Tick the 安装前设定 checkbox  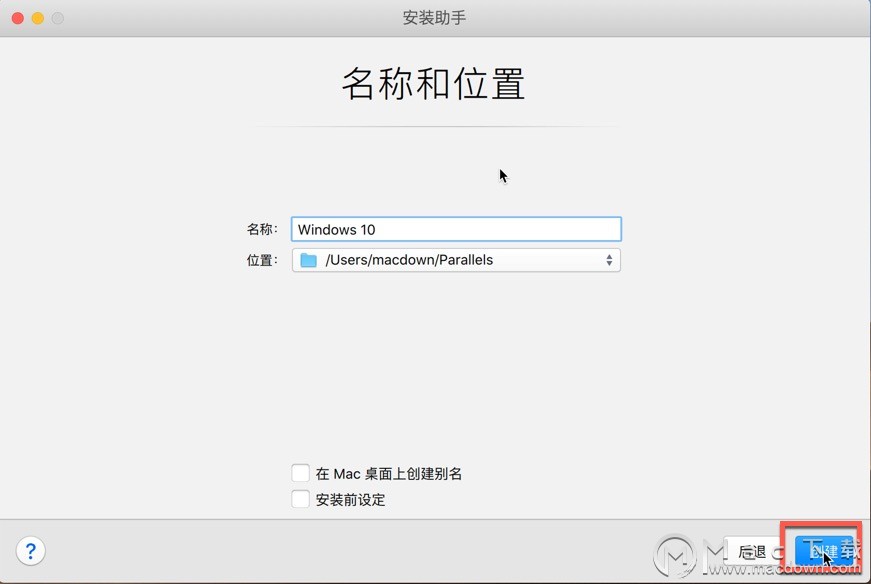(301, 499)
